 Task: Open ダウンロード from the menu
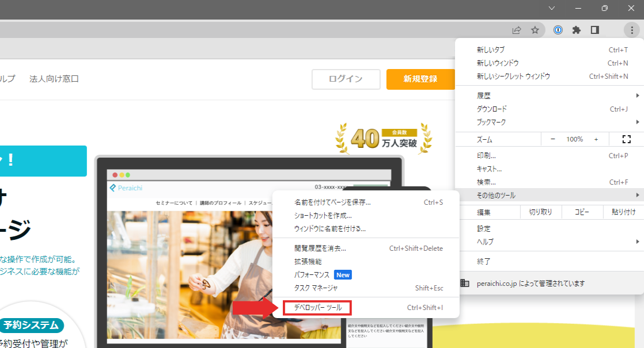pos(550,109)
